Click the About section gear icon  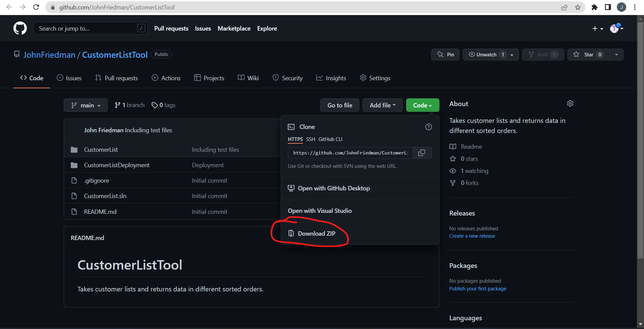click(x=570, y=103)
